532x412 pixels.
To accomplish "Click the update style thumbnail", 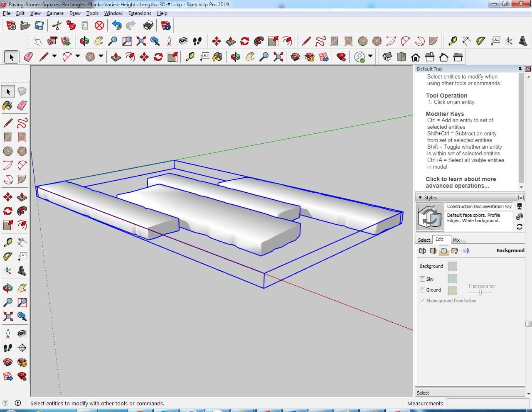I will pos(430,217).
